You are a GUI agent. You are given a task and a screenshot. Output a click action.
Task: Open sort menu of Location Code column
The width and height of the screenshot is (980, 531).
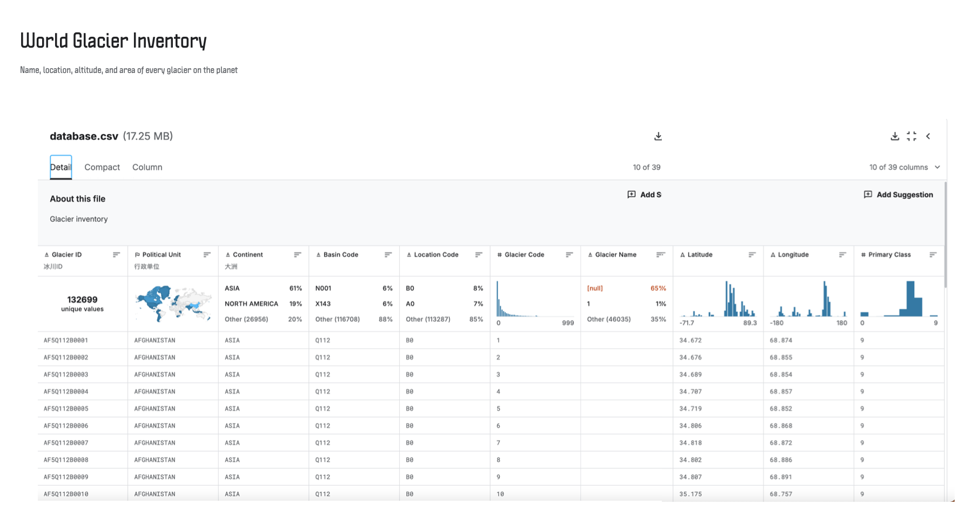pyautogui.click(x=479, y=255)
